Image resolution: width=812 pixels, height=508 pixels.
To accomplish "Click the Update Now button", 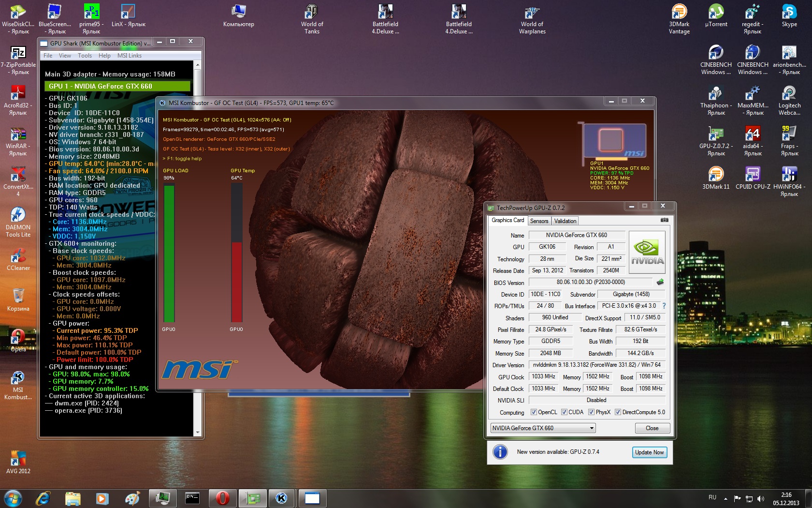I will click(x=649, y=452).
